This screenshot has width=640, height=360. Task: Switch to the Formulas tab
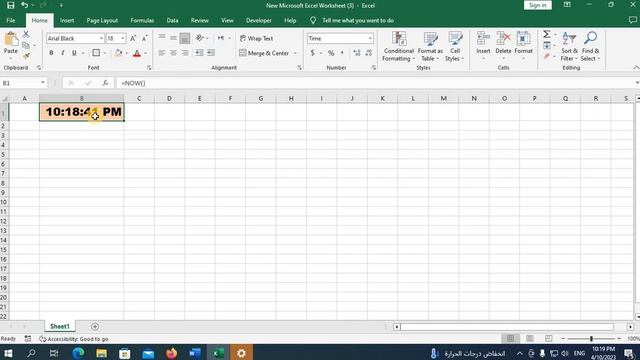coord(142,20)
